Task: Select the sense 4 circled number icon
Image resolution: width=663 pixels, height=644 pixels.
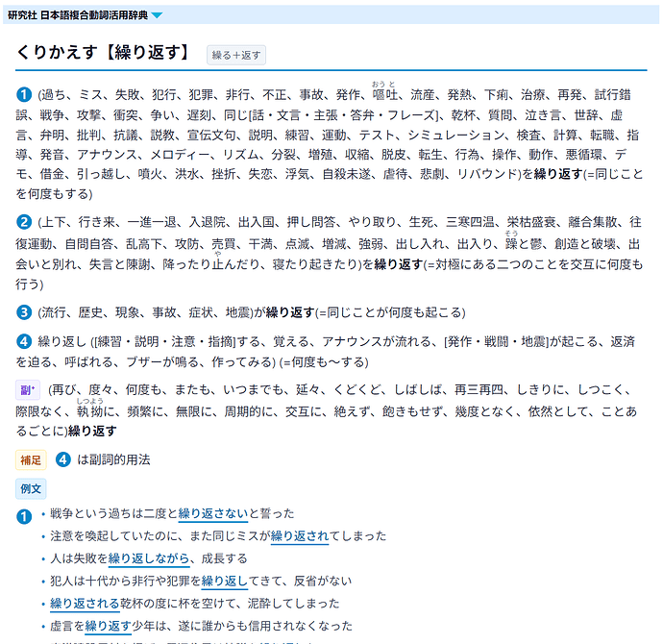Action: click(x=24, y=341)
